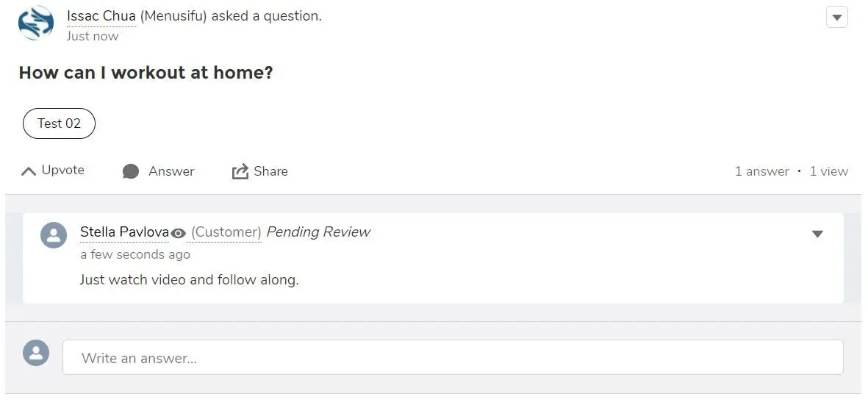868x405 pixels.
Task: Toggle the eye icon next to Stella Pavlova
Action: coord(178,234)
